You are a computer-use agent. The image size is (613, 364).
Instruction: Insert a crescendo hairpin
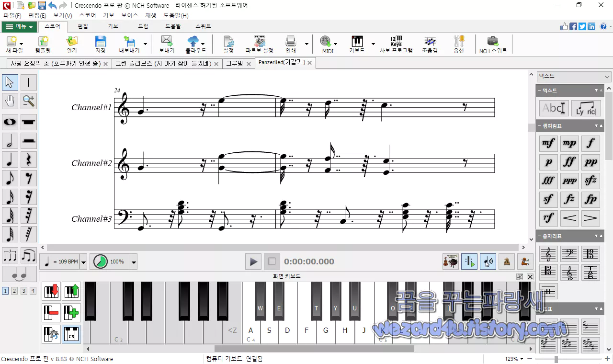[569, 218]
